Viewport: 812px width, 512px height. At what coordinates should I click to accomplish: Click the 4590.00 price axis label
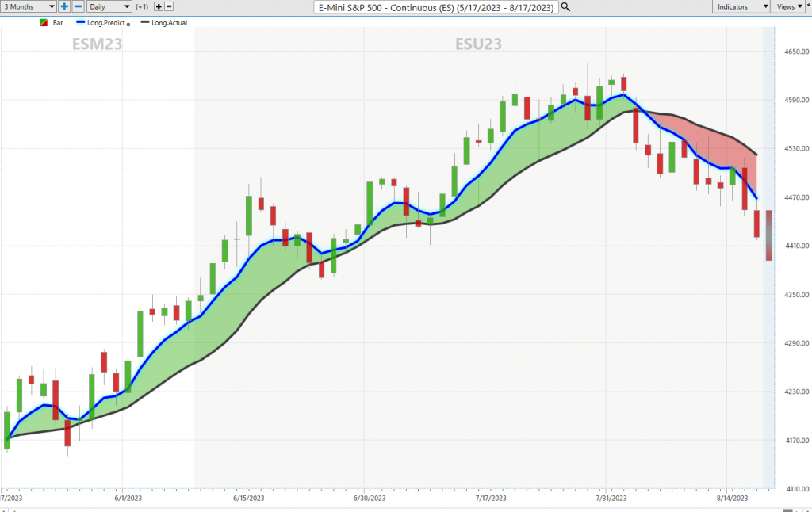point(796,100)
